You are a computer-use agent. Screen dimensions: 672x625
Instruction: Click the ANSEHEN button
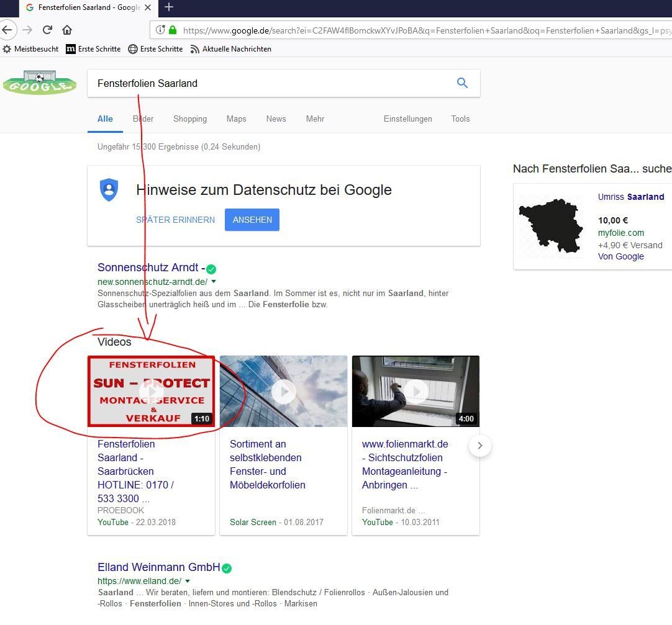click(252, 220)
